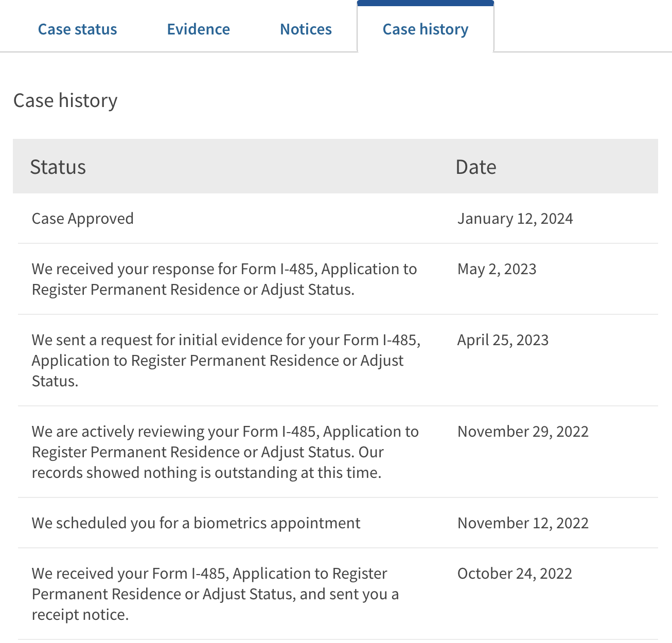Image resolution: width=672 pixels, height=643 pixels.
Task: Click the Date column header
Action: pos(476,167)
